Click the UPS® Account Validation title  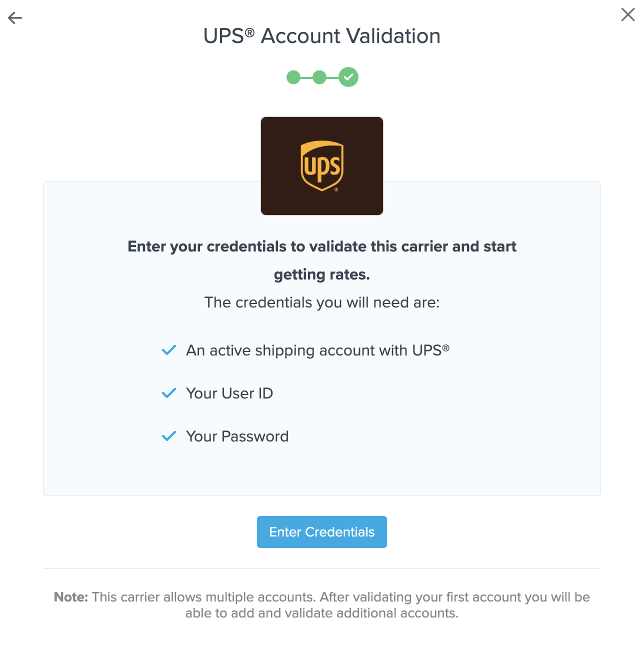(322, 36)
